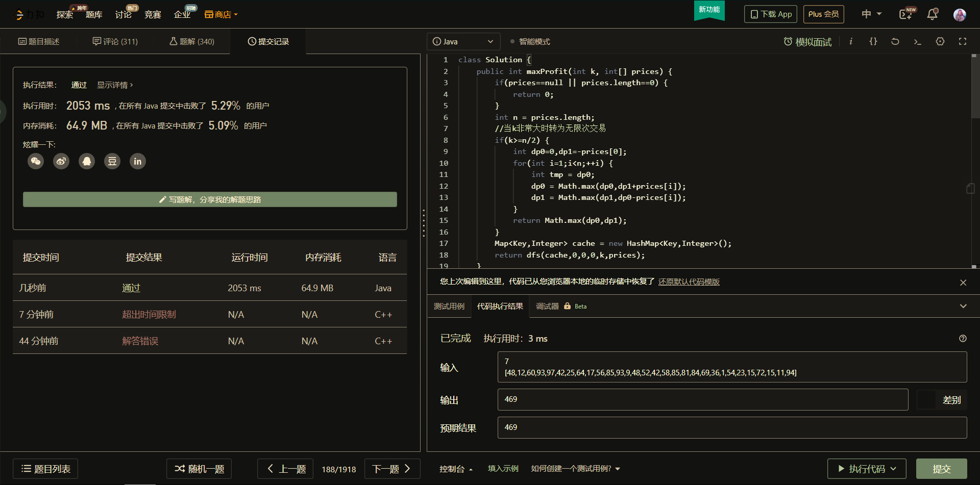
Task: Open the comments (311) tab
Action: pos(115,41)
